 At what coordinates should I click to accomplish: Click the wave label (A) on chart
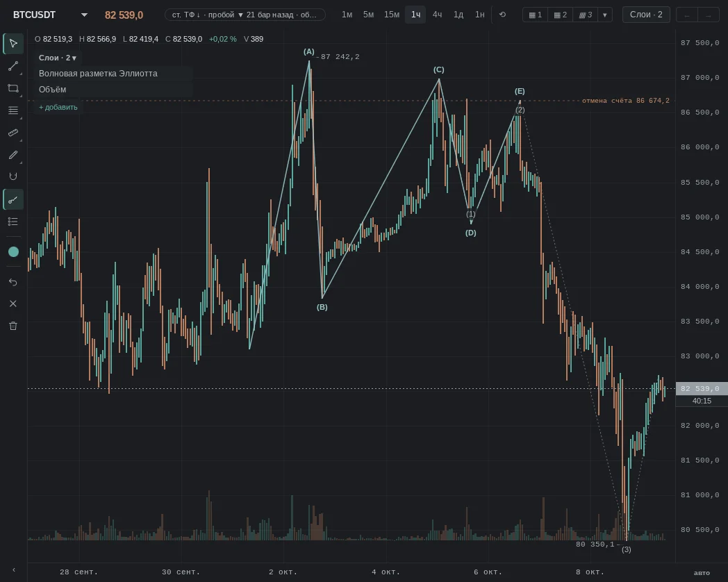pyautogui.click(x=308, y=51)
